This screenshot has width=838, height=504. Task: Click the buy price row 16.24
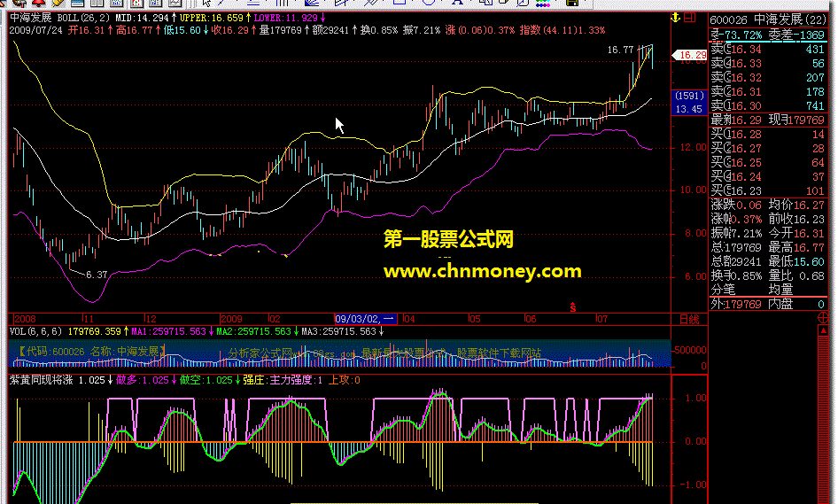coord(768,177)
